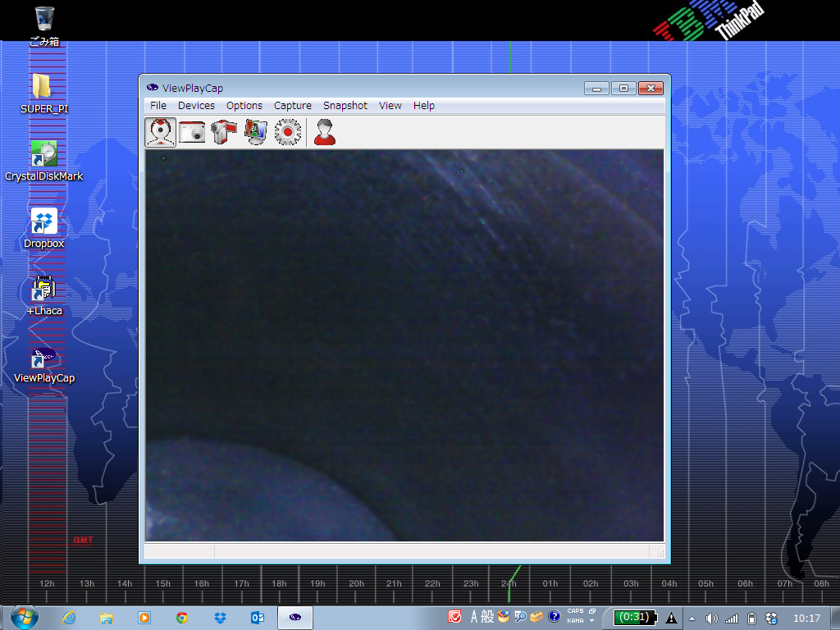This screenshot has height=630, width=840.
Task: Open the Dropbox taskbar icon
Action: click(x=220, y=618)
